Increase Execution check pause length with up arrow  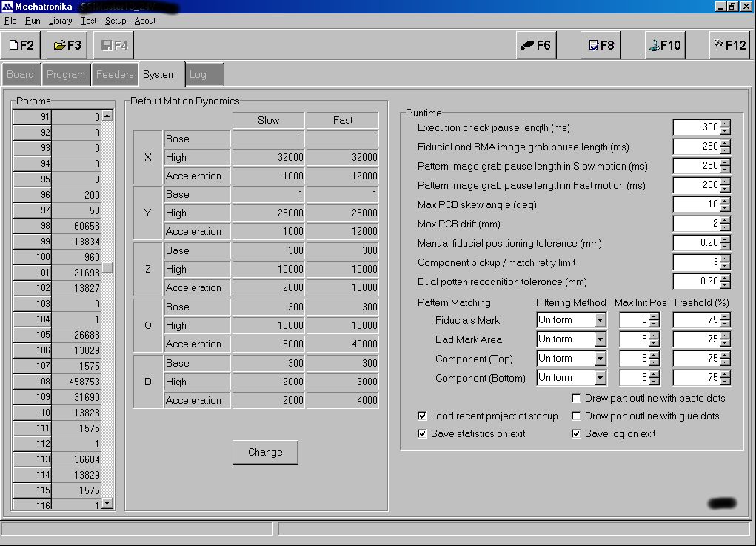tap(725, 124)
